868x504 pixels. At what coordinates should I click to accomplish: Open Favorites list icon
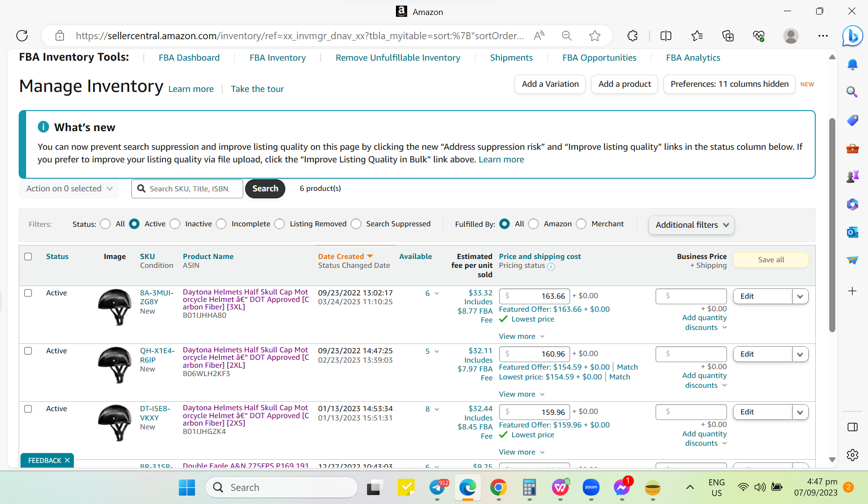click(697, 35)
